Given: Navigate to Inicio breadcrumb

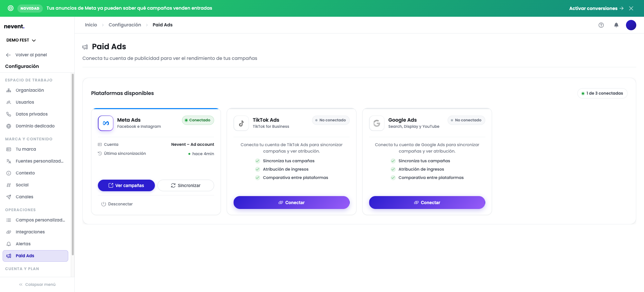Looking at the screenshot, I should pyautogui.click(x=91, y=25).
